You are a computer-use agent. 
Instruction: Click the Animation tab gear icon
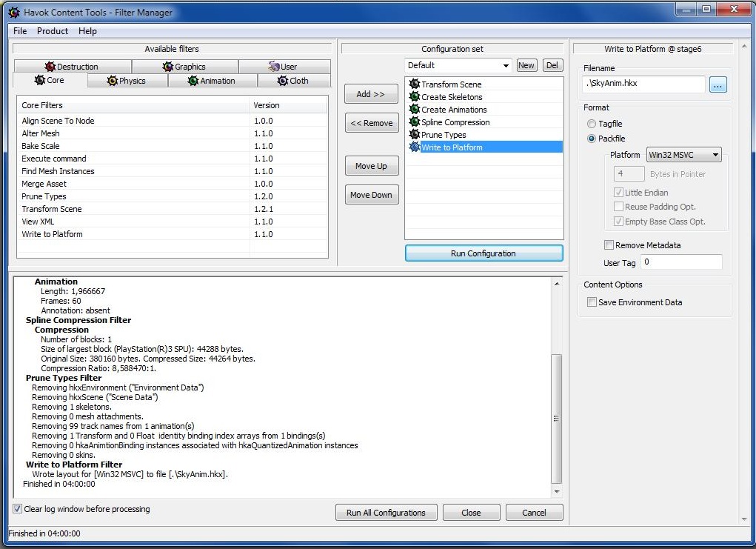[193, 81]
